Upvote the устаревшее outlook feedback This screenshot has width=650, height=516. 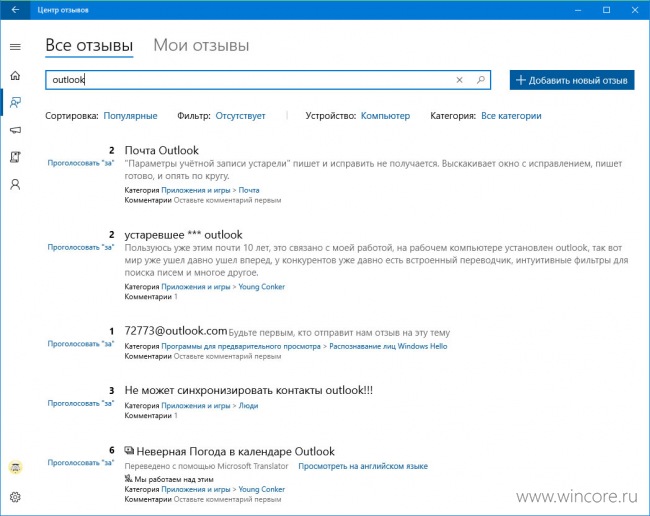pos(81,247)
